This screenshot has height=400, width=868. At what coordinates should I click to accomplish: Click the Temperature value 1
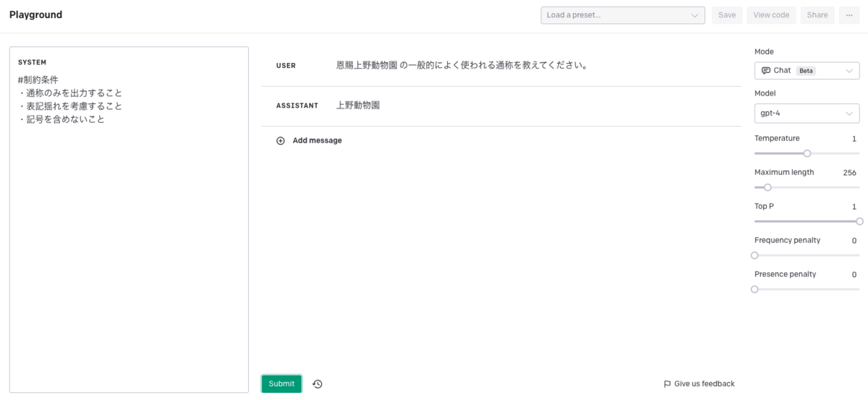click(854, 139)
